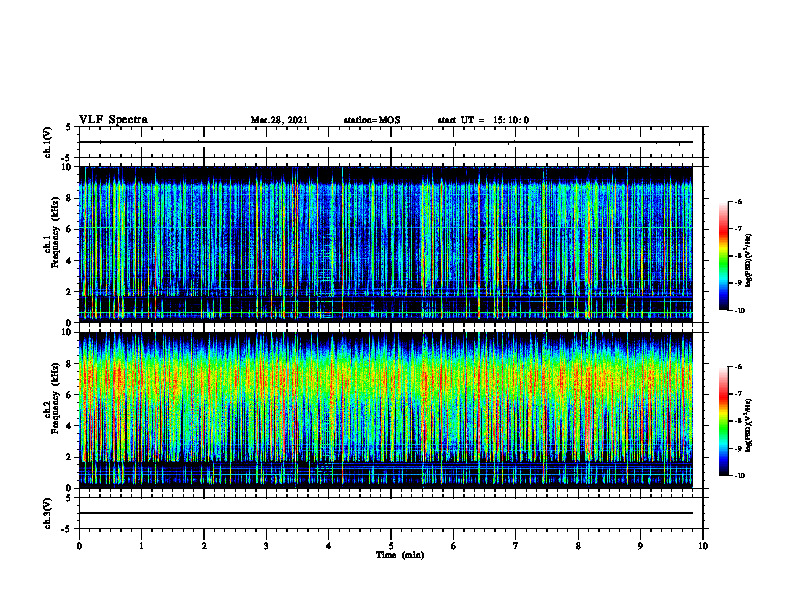This screenshot has height=612, width=792.
Task: Click the "4" kHz tick of ch.2 frequency axis
Action: tap(70, 426)
